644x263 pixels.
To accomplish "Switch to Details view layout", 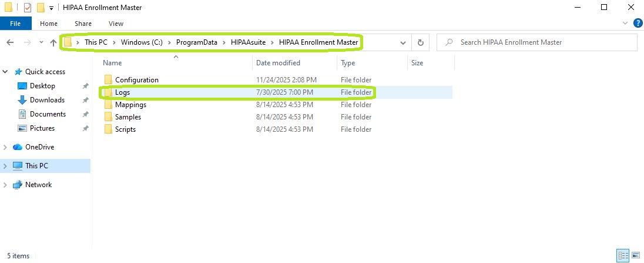I will pyautogui.click(x=623, y=255).
